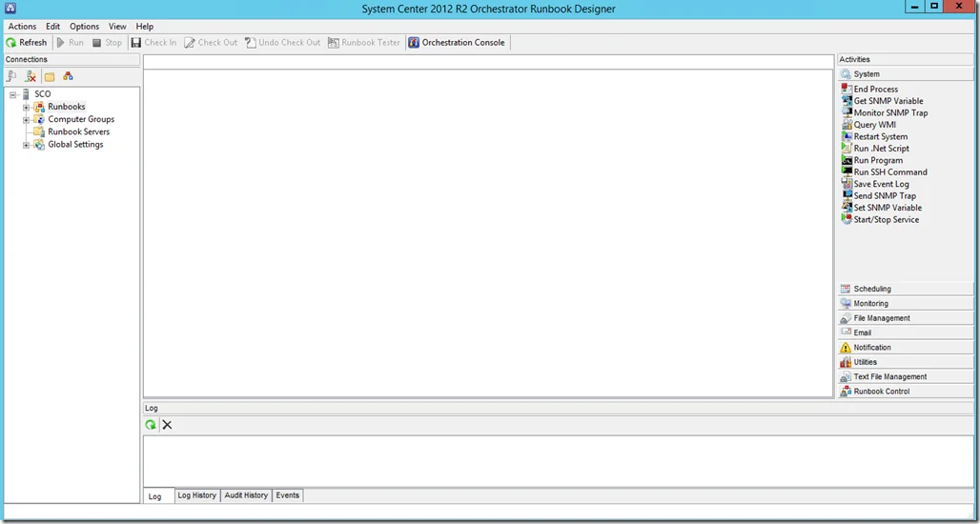This screenshot has height=524, width=980.
Task: Click the new folder icon in Connections
Action: [x=50, y=76]
